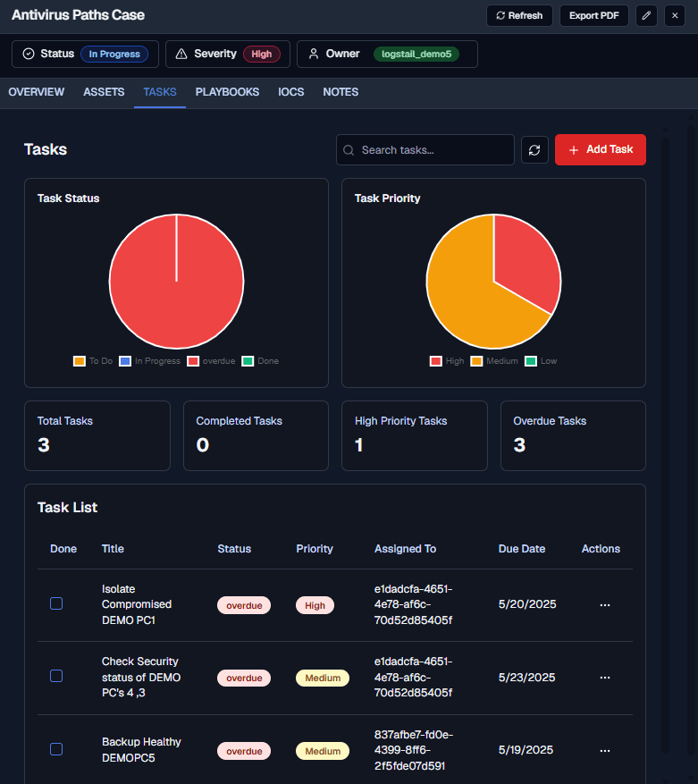Open the IOCs tab
Screen dimensions: 698x784
tap(291, 92)
